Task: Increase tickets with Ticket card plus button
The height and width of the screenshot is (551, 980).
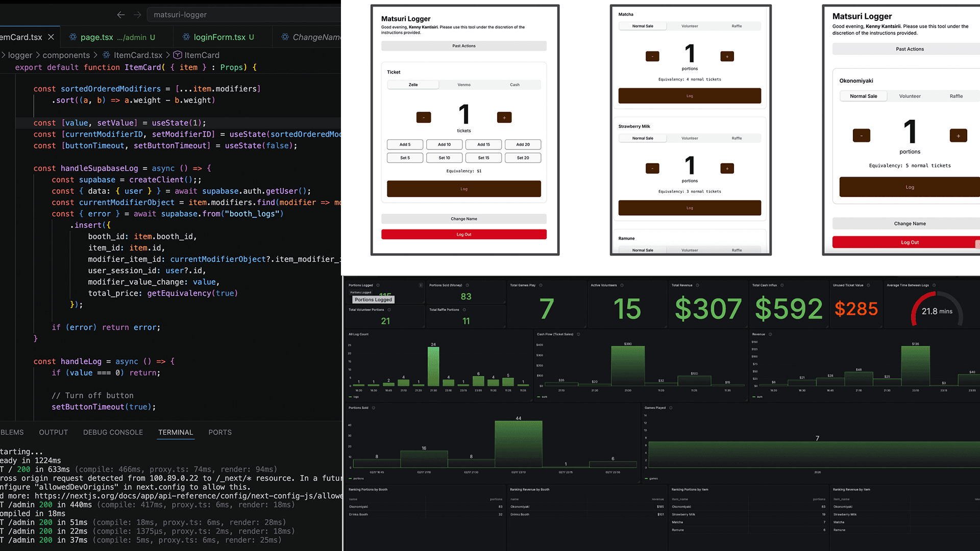Action: (x=504, y=117)
